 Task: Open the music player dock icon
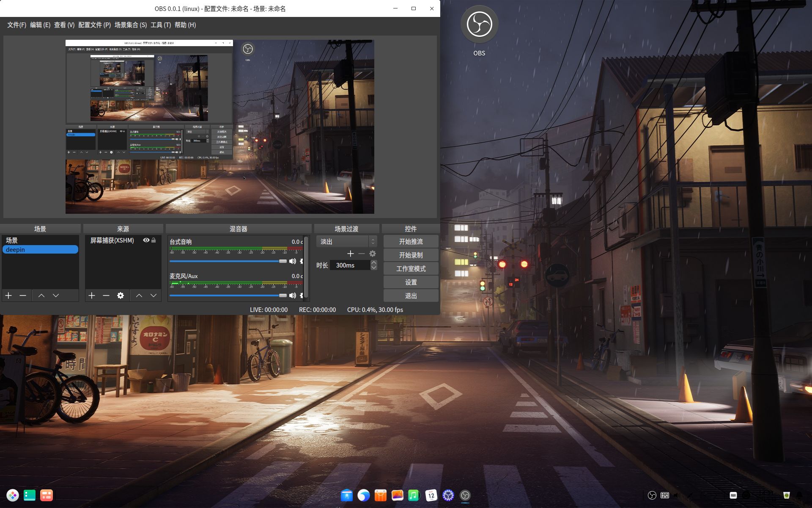coord(414,495)
